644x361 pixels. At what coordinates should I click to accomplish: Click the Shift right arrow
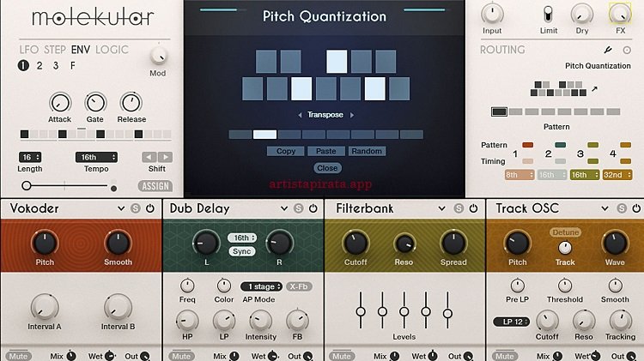click(x=164, y=157)
